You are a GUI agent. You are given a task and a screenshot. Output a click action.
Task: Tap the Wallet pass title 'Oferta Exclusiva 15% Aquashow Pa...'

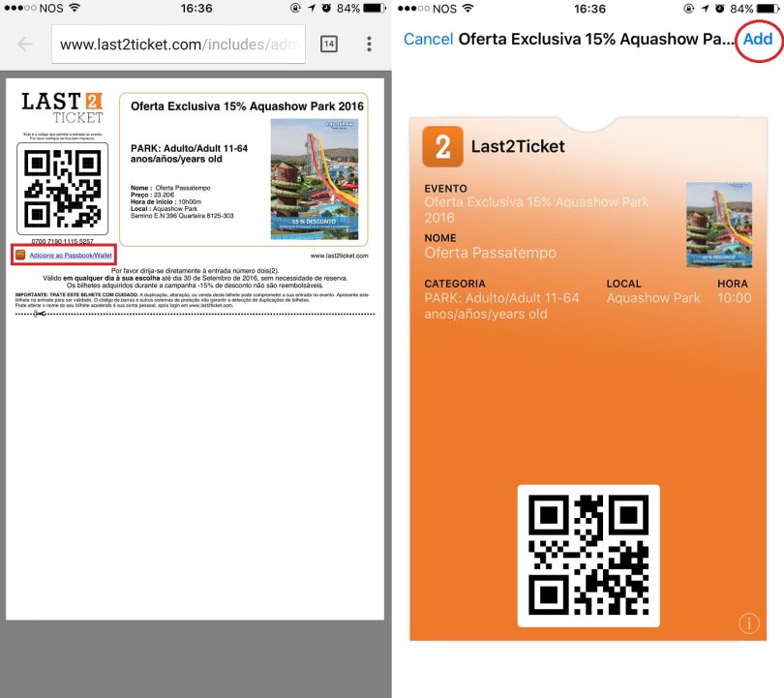596,39
